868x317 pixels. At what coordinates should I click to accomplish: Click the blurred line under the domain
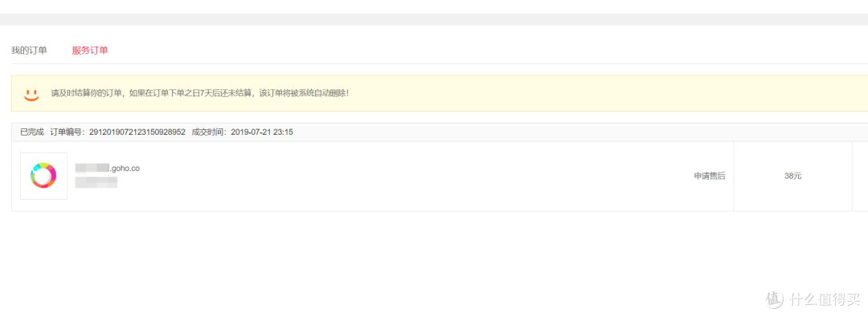(x=96, y=182)
